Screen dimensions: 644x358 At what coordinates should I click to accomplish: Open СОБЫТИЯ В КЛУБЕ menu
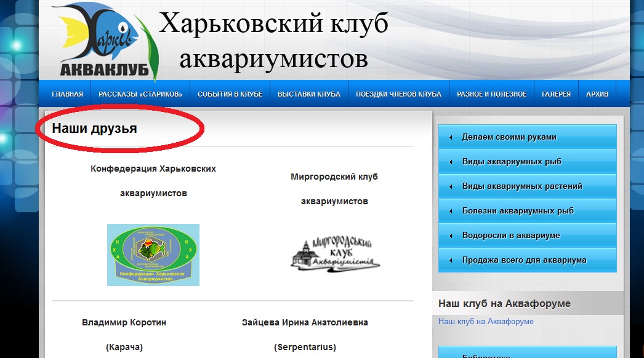230,94
